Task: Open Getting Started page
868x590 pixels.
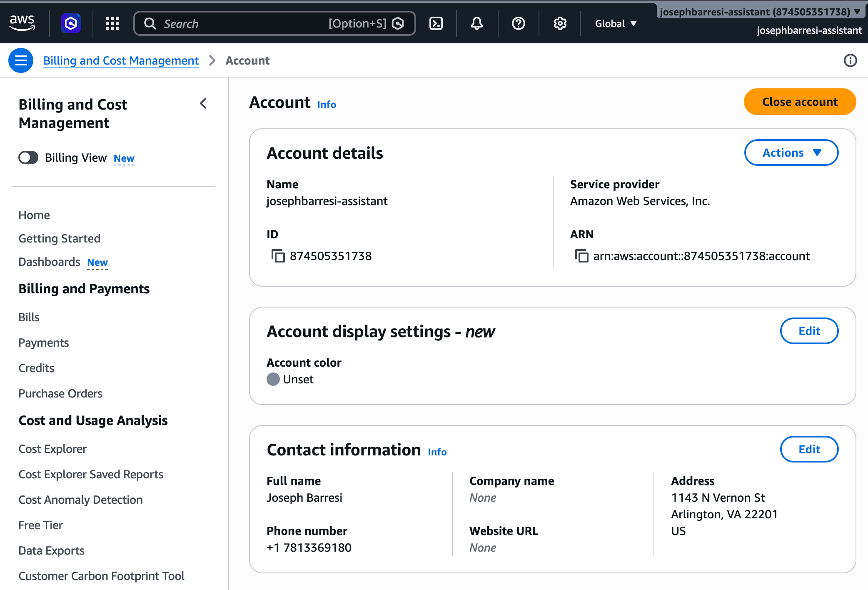Action: [x=60, y=238]
